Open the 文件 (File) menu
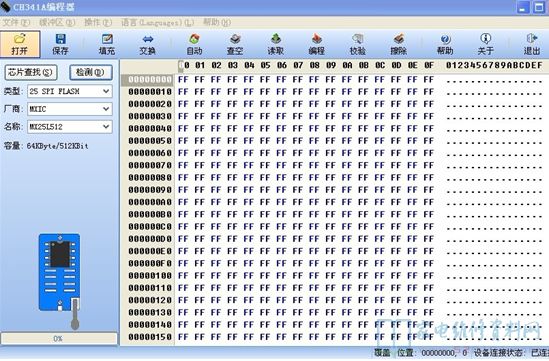Viewport: 549px width, 361px height. 16,23
